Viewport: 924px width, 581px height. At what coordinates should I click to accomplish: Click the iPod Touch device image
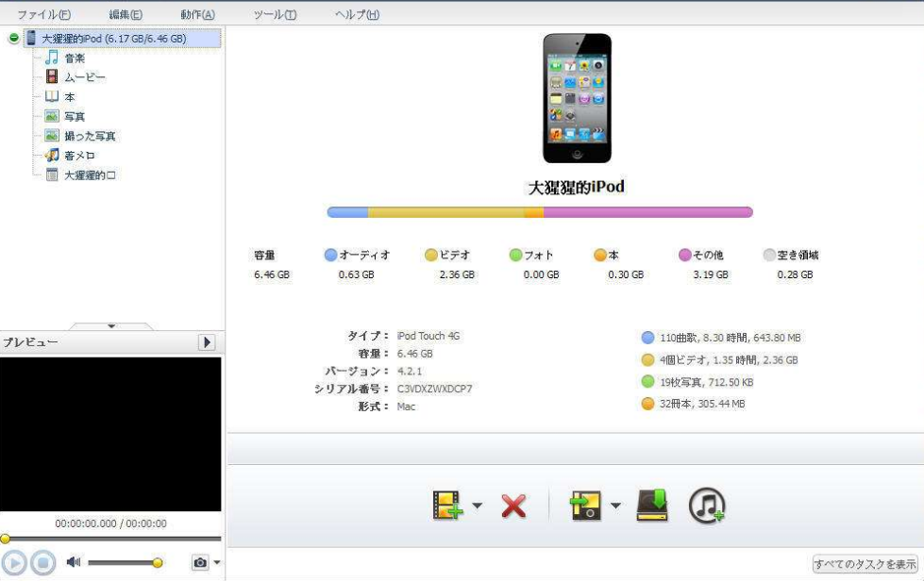point(577,98)
